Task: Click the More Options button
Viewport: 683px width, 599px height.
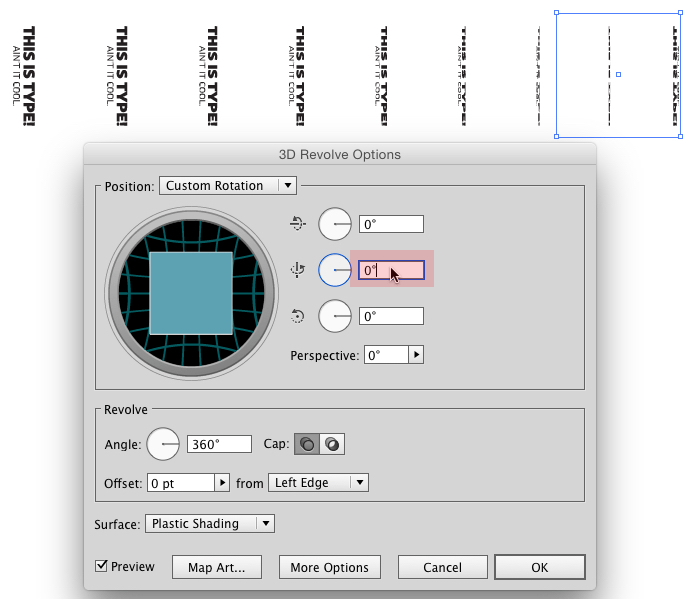Action: [330, 567]
